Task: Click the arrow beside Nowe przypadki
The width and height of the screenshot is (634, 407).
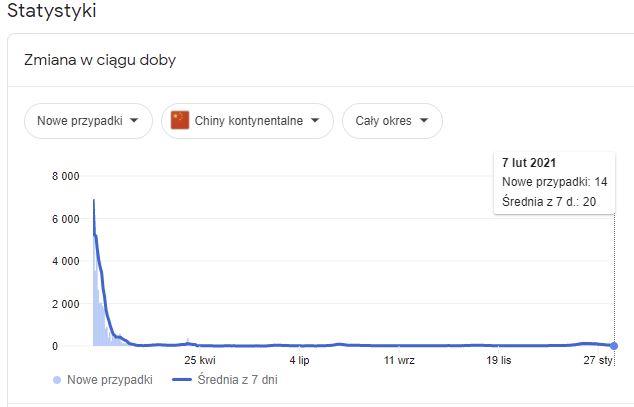Action: [134, 120]
